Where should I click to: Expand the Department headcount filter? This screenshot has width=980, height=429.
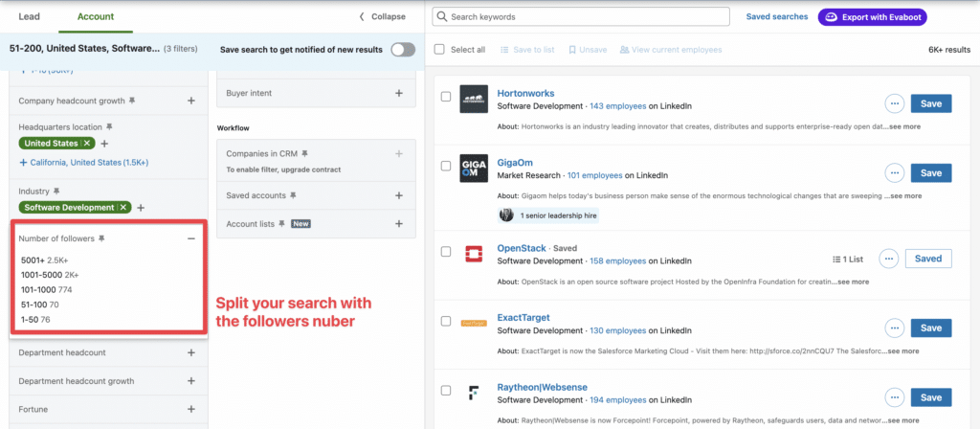pos(191,352)
